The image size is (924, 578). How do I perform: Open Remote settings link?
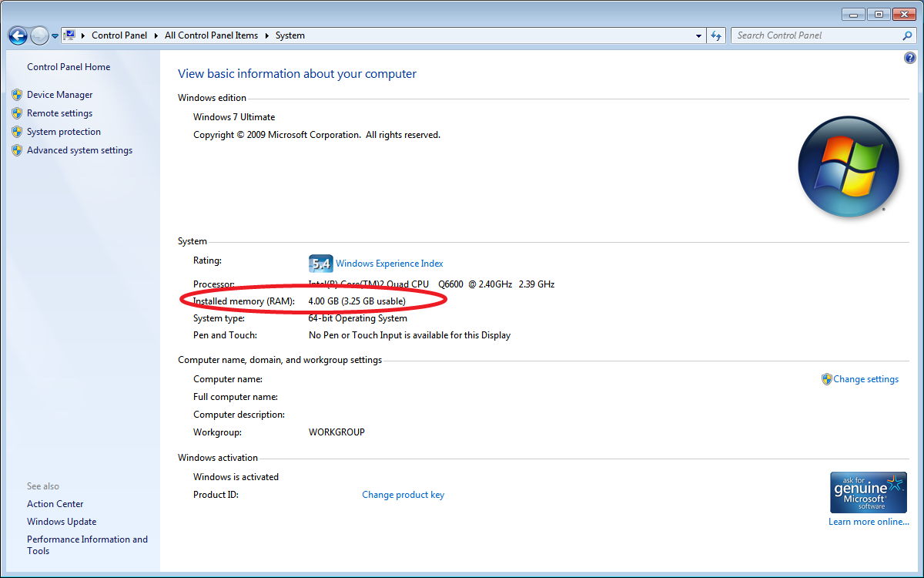pyautogui.click(x=59, y=113)
